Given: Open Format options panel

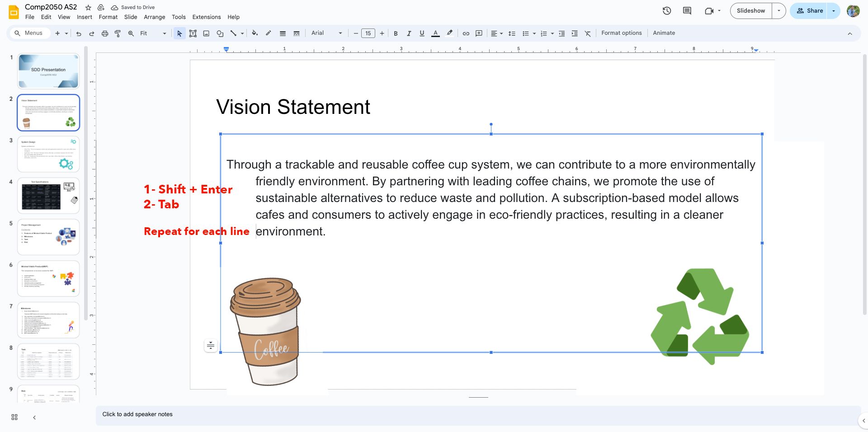Looking at the screenshot, I should coord(622,33).
